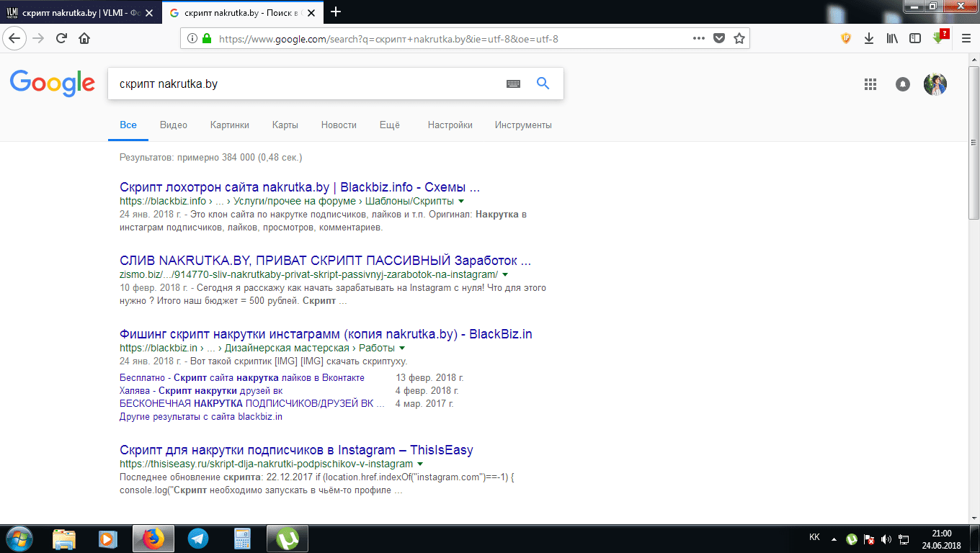Open result 'Скрипт лохотрон сайта nakrutka.by'
Screen dimensions: 980x553
(x=299, y=187)
